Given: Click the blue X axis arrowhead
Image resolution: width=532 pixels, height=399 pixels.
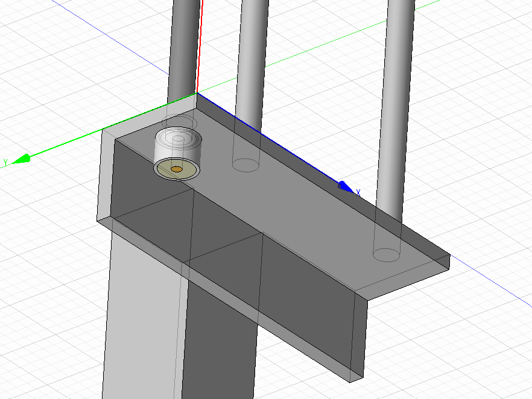Looking at the screenshot, I should pos(346,187).
